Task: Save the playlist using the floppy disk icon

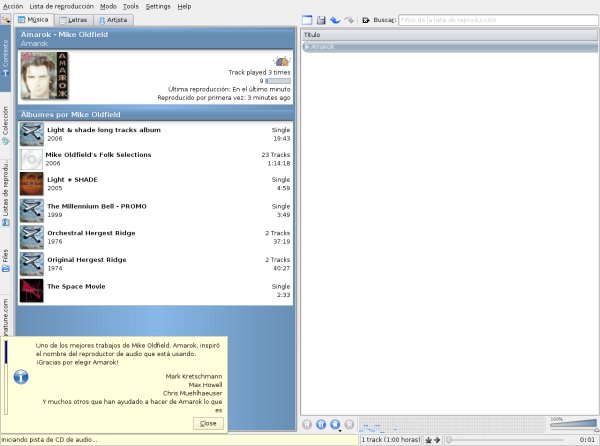Action: (321, 20)
